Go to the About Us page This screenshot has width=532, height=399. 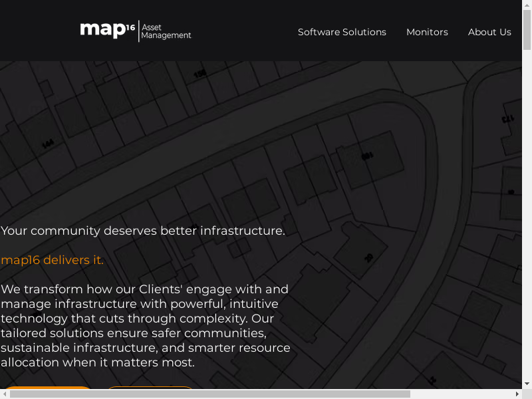pos(489,32)
